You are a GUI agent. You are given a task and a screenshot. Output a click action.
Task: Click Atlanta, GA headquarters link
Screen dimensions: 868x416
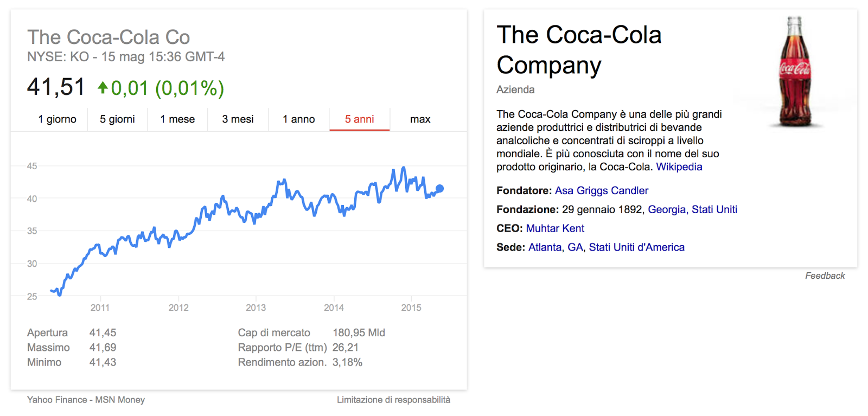[556, 248]
